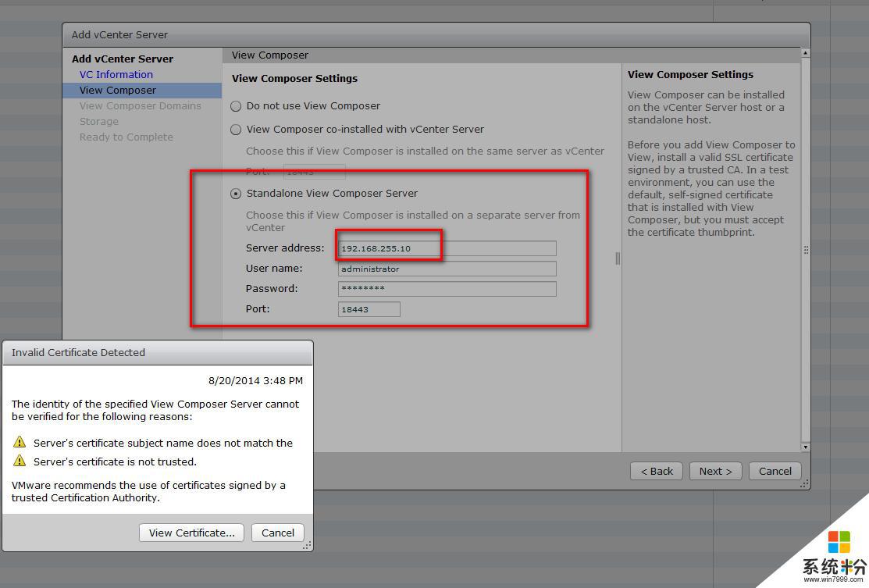
Task: Select Ready to Complete step in sidebar
Action: tap(126, 137)
